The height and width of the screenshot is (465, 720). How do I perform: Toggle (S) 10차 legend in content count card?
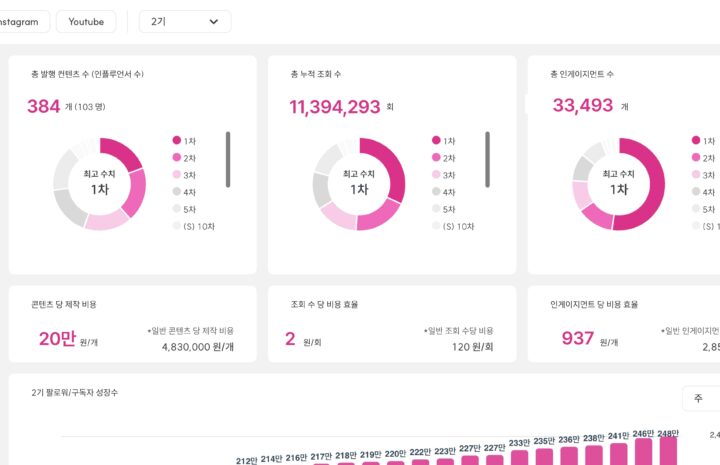coord(193,226)
